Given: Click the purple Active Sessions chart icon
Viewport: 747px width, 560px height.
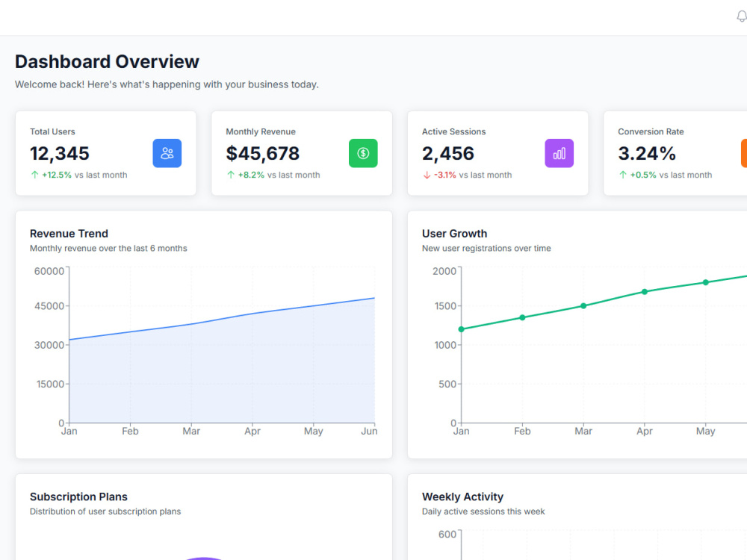Looking at the screenshot, I should click(x=560, y=153).
